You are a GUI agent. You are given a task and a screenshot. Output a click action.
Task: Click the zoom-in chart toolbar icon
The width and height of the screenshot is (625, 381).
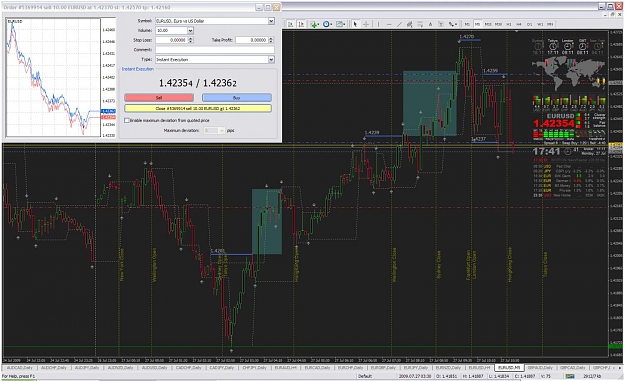coord(291,24)
